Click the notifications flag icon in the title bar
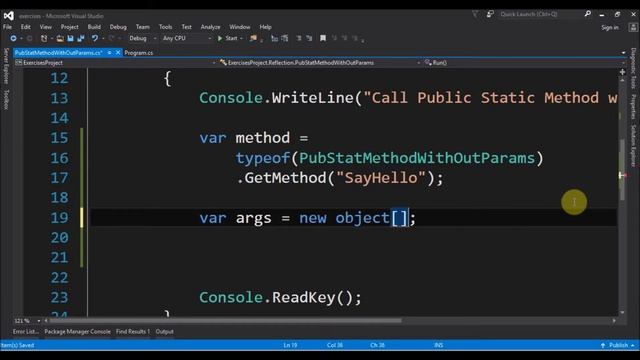The width and height of the screenshot is (640, 360). [x=475, y=14]
